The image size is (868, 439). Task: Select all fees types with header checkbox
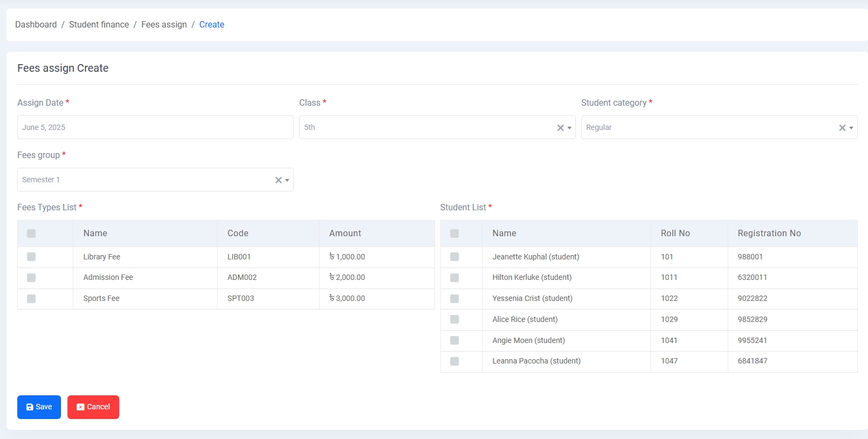point(31,234)
